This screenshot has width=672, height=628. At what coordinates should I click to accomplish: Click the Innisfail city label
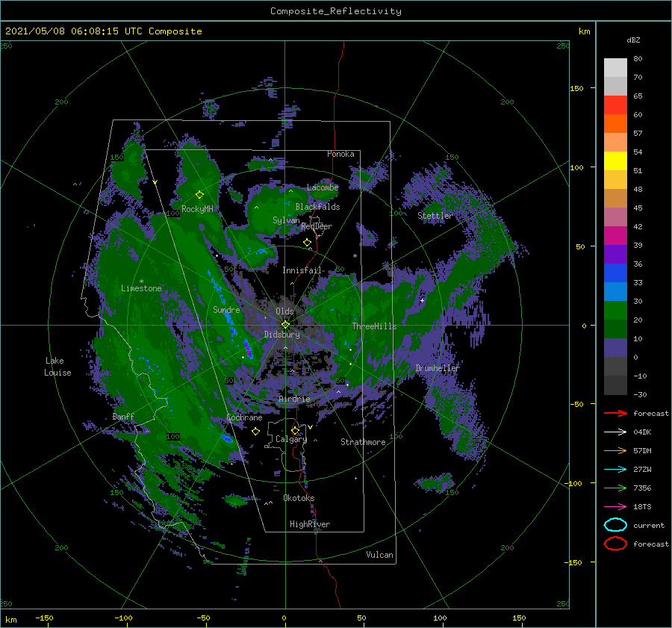pos(302,270)
